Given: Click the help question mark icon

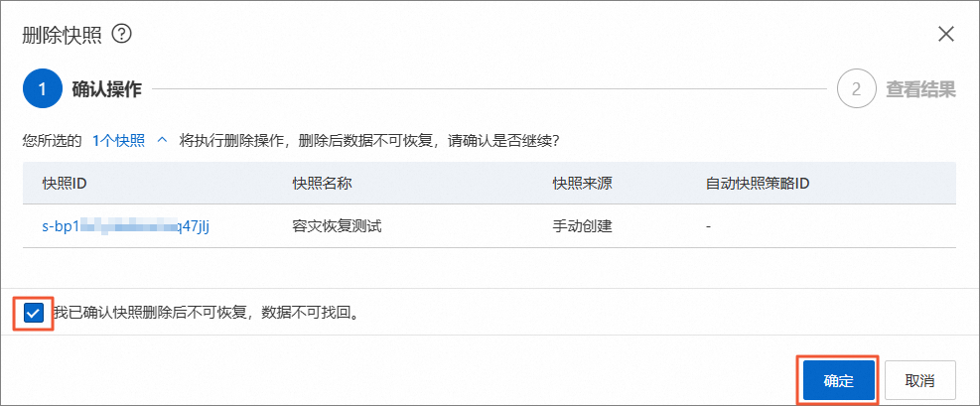Looking at the screenshot, I should click(x=122, y=34).
